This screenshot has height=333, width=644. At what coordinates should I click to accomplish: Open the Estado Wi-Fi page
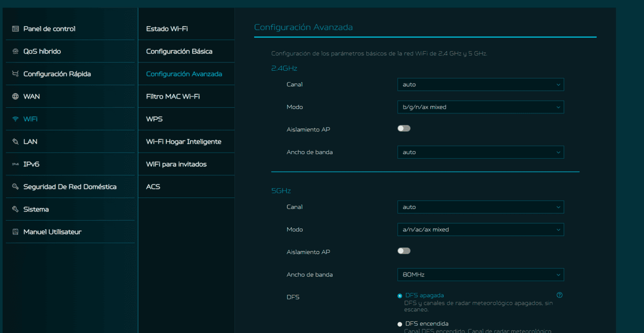tap(167, 29)
